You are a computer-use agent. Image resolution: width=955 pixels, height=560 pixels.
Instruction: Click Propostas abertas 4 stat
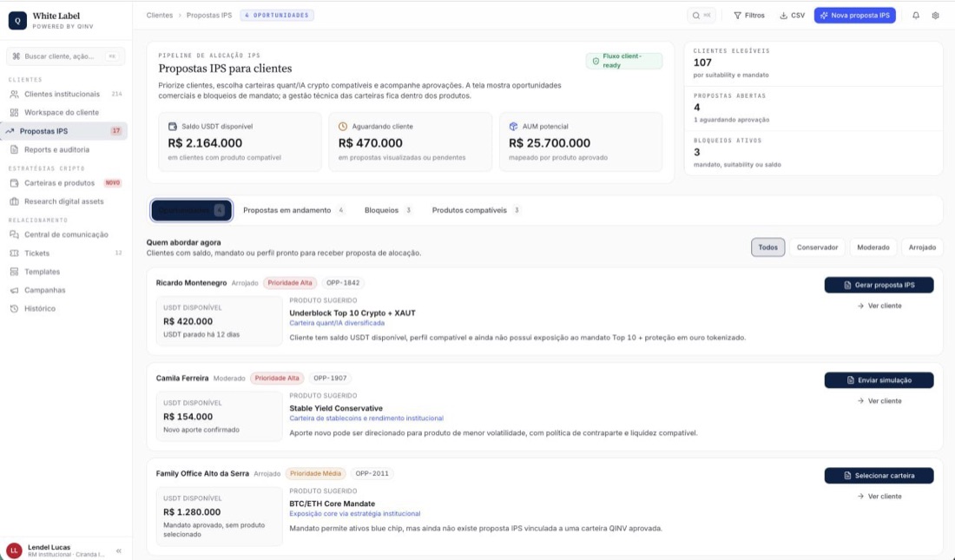pyautogui.click(x=813, y=108)
